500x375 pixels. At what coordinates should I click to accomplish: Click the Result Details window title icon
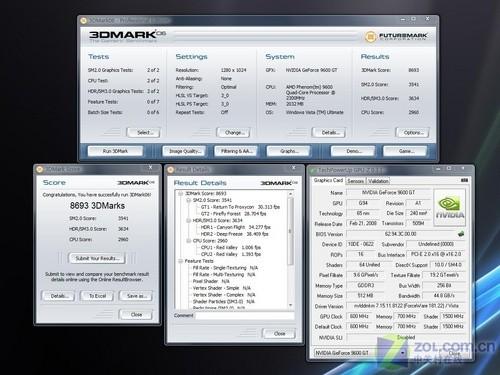(171, 170)
